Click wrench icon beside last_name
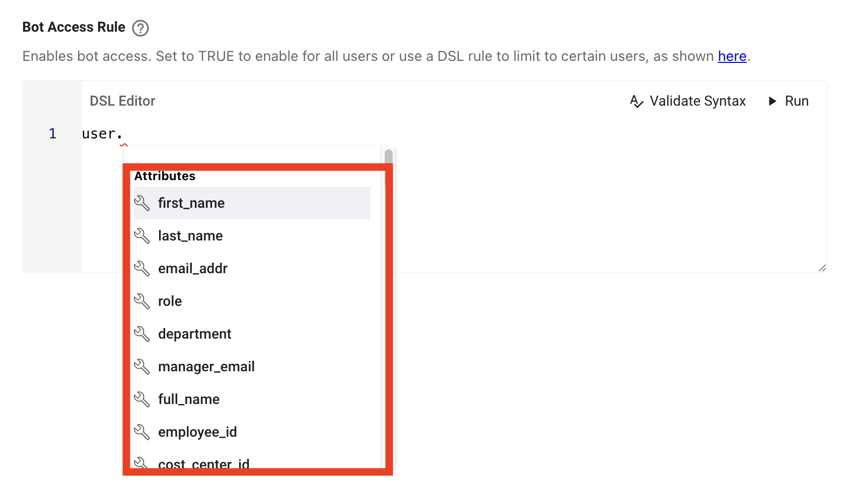The width and height of the screenshot is (868, 485). (x=142, y=236)
